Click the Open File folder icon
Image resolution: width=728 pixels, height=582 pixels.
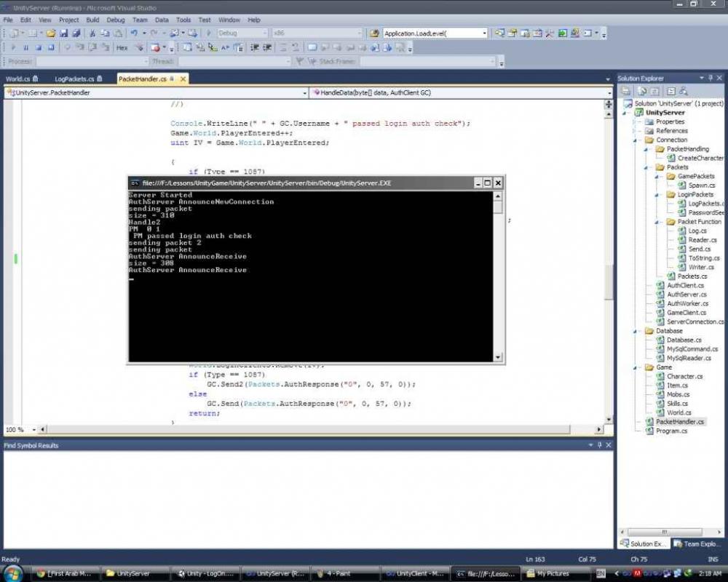pos(50,33)
